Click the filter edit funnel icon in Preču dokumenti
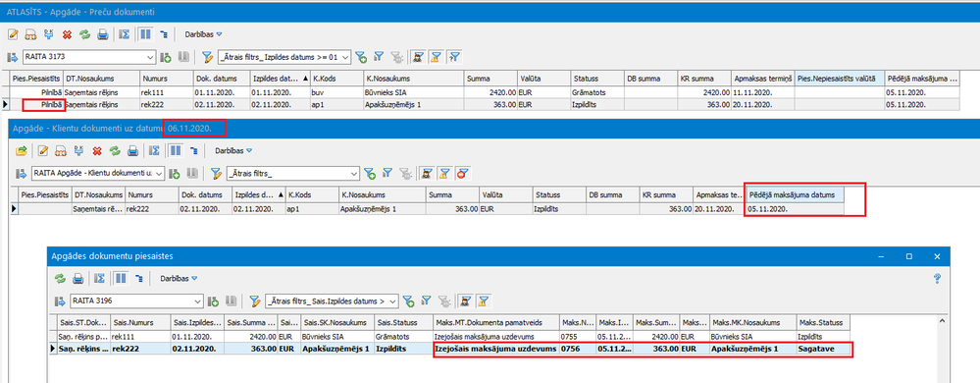980x383 pixels. (x=208, y=57)
